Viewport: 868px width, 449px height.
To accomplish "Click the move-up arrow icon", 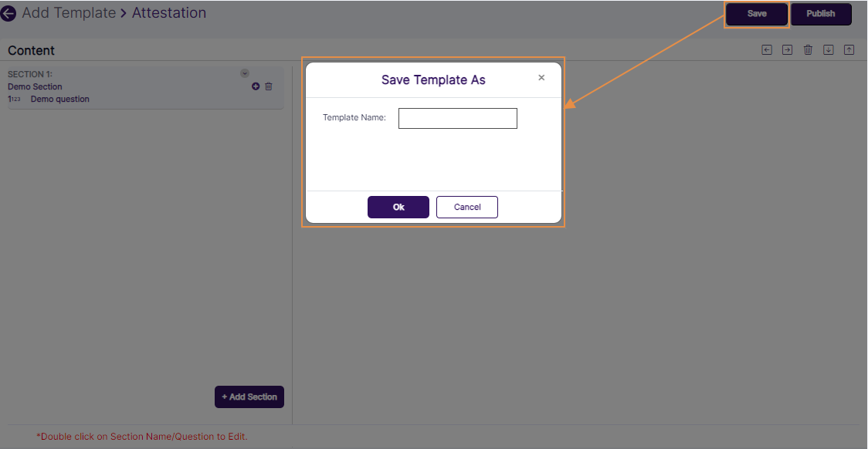I will coord(849,49).
